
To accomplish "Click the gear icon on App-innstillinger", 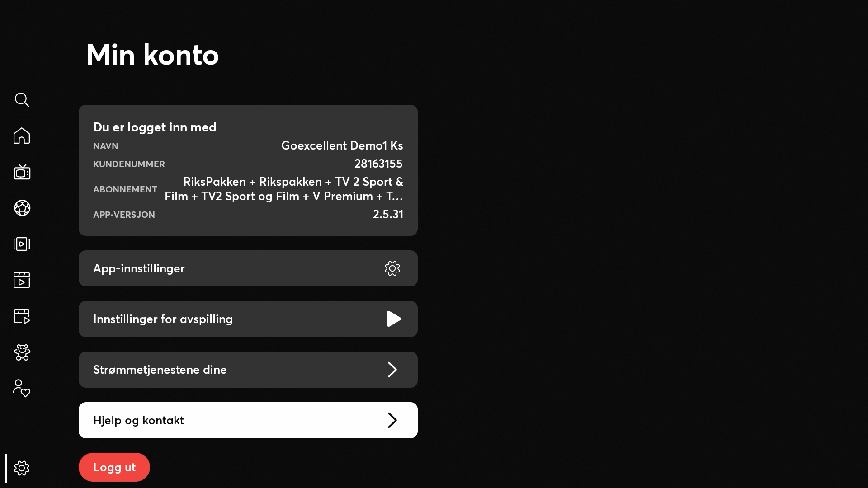I will pyautogui.click(x=392, y=268).
